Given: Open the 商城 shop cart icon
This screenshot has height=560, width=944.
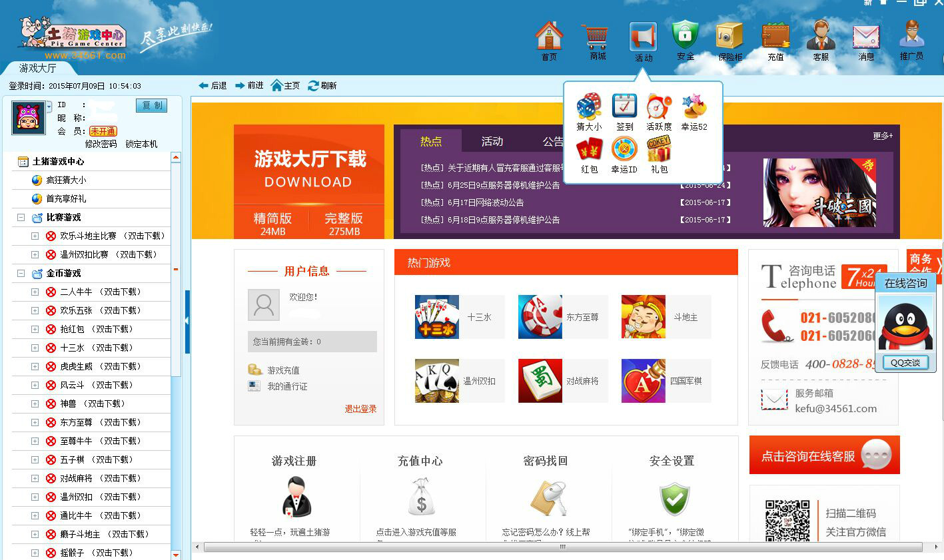Looking at the screenshot, I should click(597, 37).
